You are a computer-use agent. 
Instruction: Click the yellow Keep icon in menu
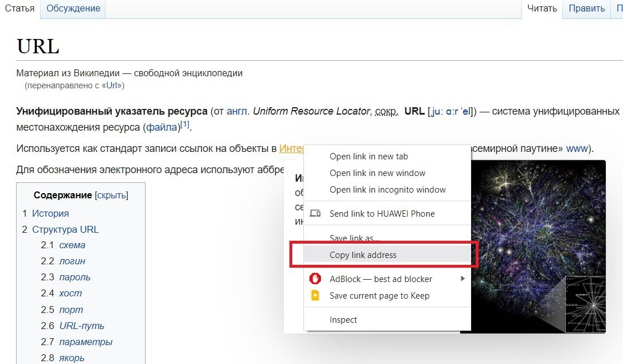tap(315, 295)
